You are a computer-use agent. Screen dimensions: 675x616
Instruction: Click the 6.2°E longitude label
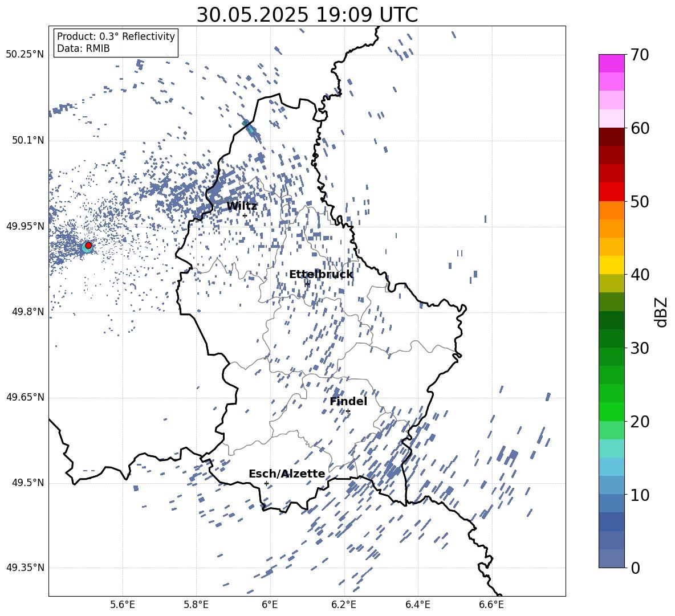tap(344, 605)
